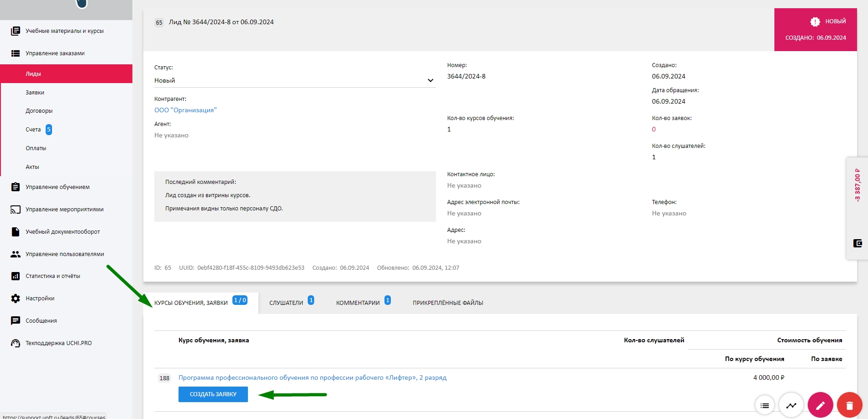
Task: Click the Управление обучением clipboard icon
Action: coord(16,187)
